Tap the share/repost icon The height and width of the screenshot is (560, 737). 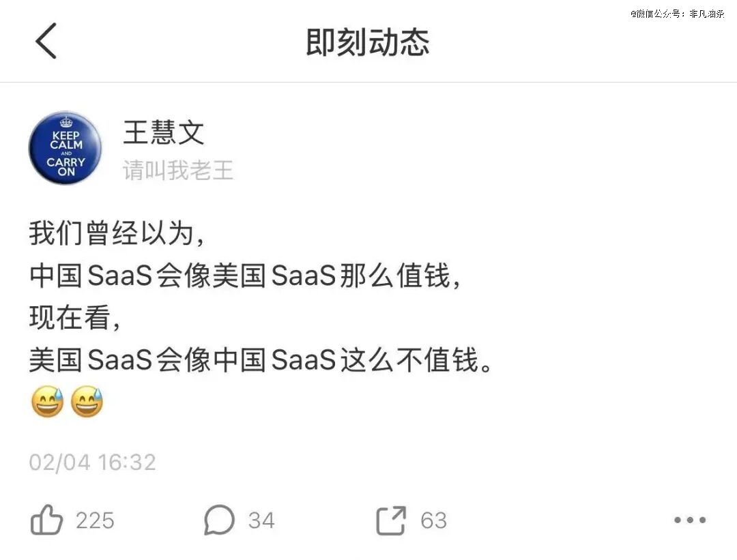(x=390, y=520)
